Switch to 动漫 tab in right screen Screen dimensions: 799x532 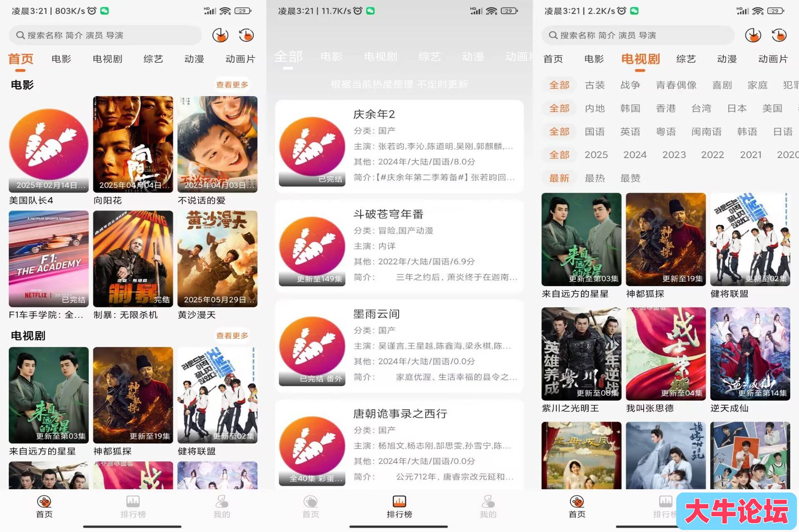(x=727, y=59)
